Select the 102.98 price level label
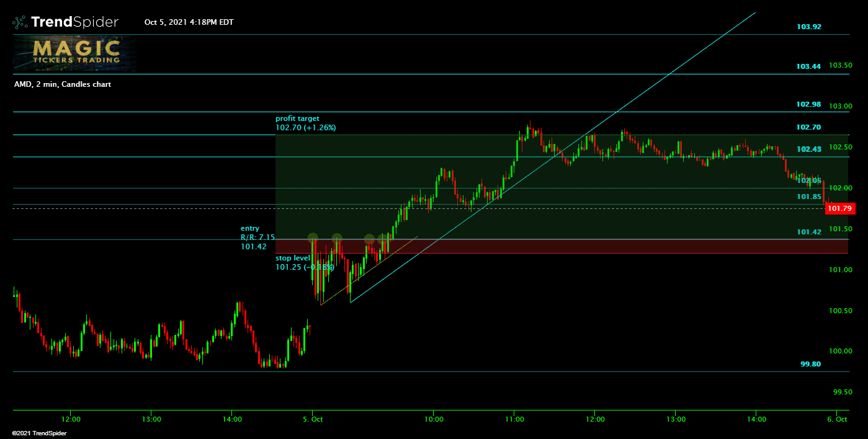Viewport: 868px width, 439px height. (x=808, y=104)
